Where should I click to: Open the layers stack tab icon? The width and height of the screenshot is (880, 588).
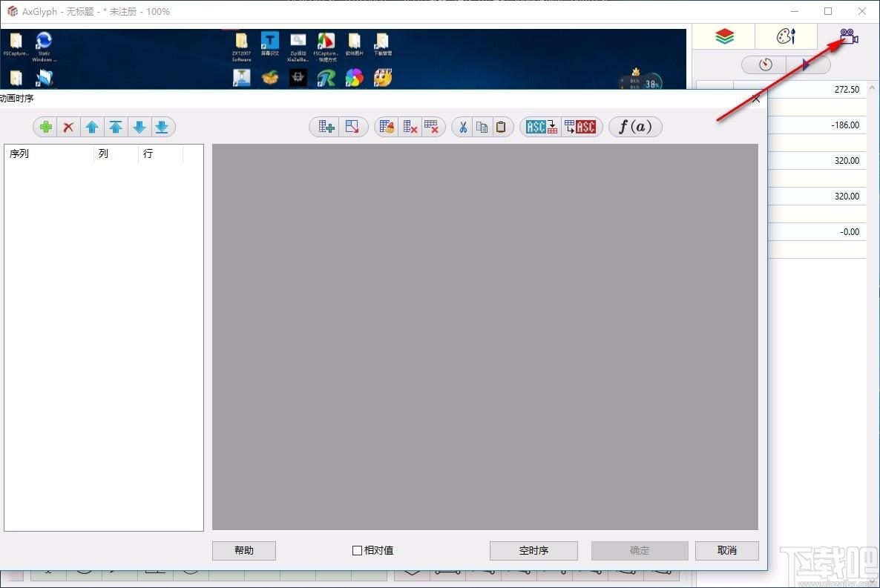pyautogui.click(x=724, y=36)
